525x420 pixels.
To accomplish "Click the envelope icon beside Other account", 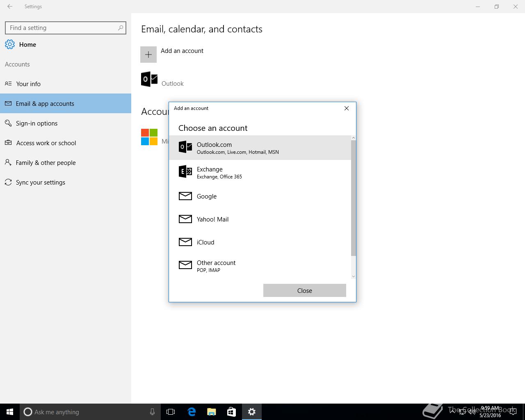I will pyautogui.click(x=185, y=265).
